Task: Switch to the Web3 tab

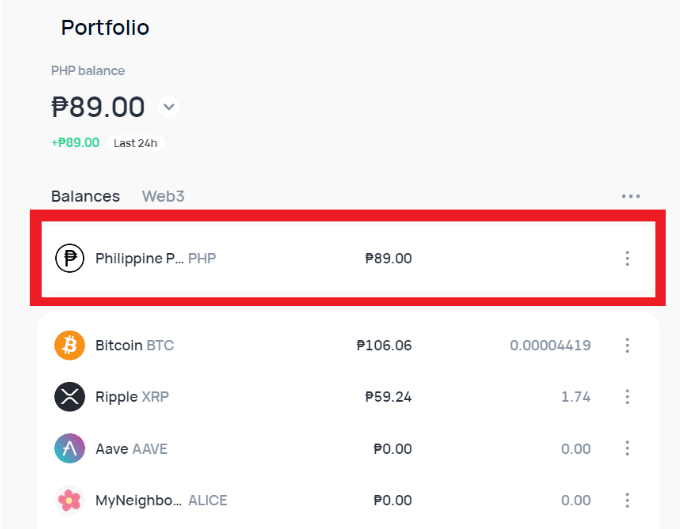Action: pos(163,197)
